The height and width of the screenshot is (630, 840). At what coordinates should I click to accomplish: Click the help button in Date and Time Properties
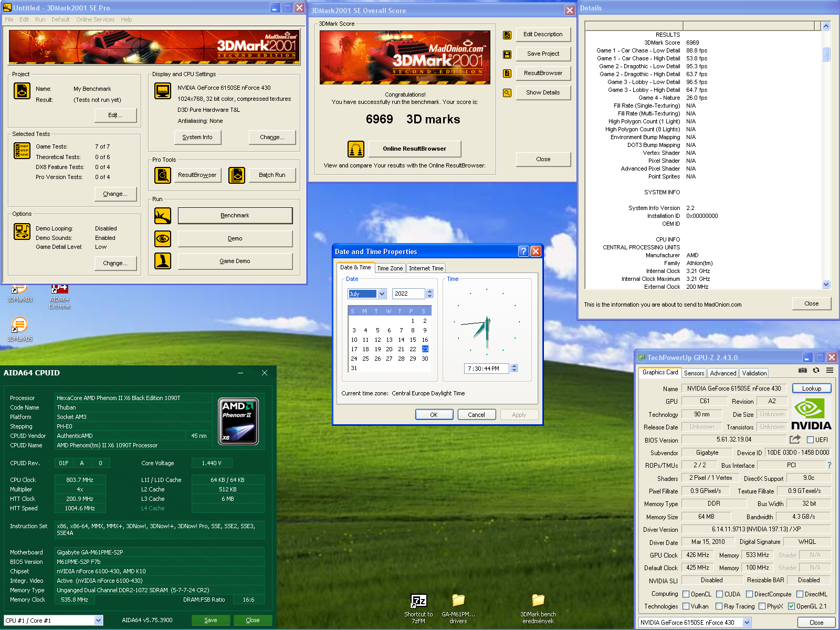click(523, 251)
